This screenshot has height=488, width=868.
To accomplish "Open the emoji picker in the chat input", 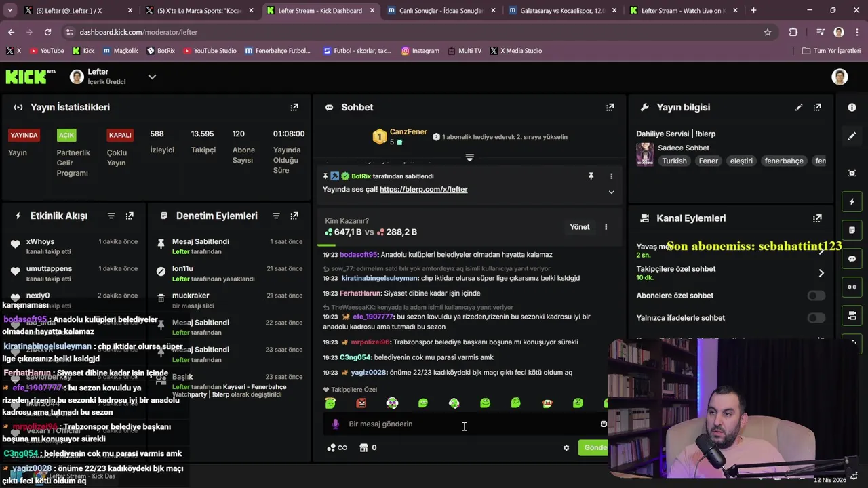I will point(604,424).
